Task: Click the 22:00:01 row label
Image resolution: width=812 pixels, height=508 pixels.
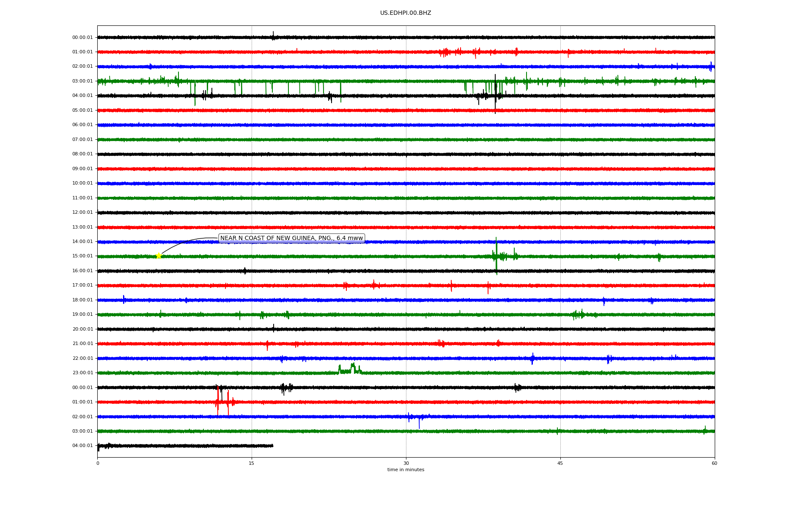Action: click(82, 359)
